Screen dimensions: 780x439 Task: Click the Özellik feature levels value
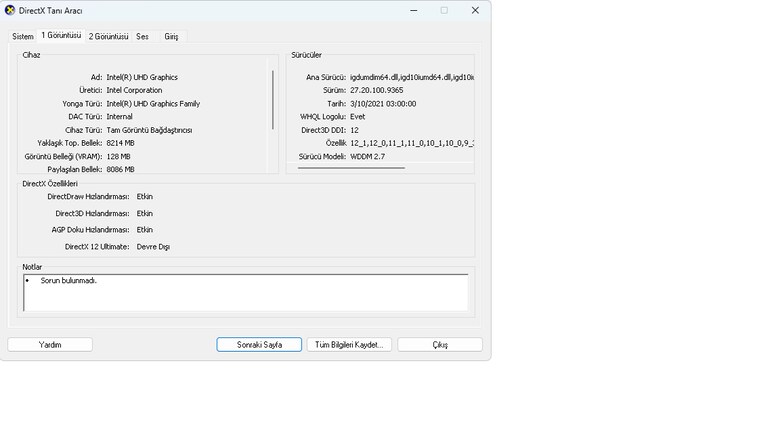[411, 143]
